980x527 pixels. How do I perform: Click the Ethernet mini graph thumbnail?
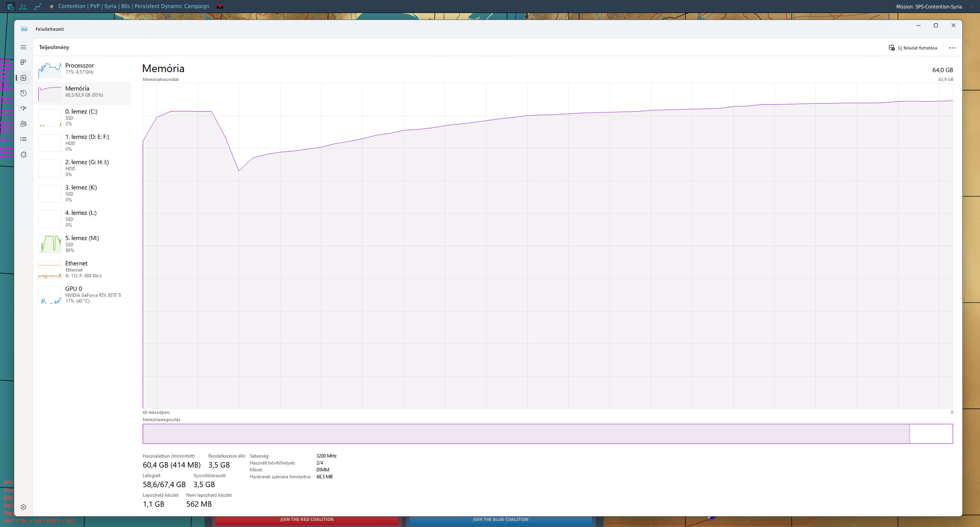point(50,270)
